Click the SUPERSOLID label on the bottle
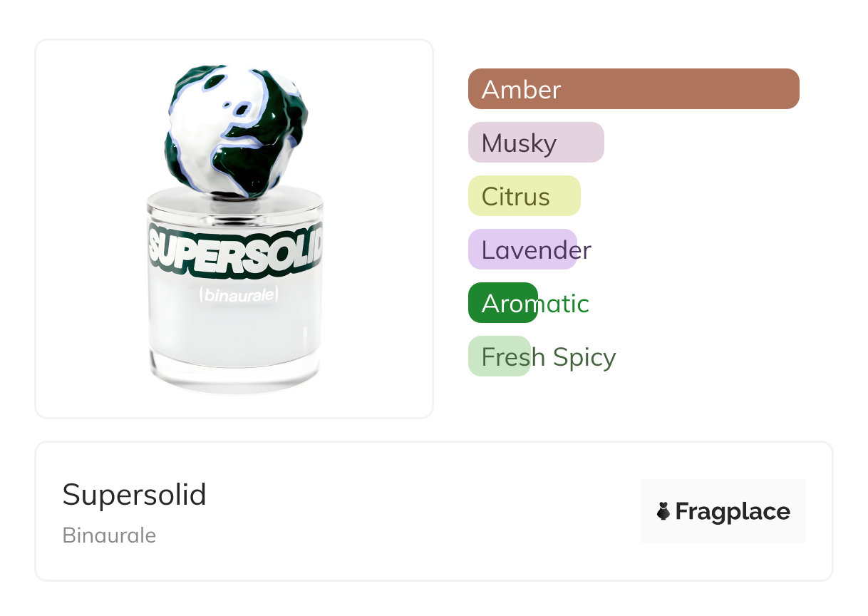Screen dimensions: 868x616 pos(235,250)
